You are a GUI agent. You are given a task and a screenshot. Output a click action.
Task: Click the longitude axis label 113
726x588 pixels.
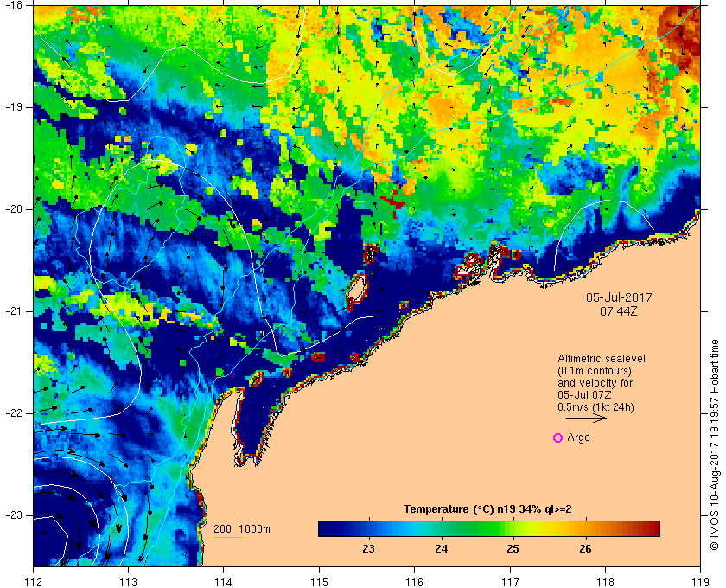click(x=128, y=581)
